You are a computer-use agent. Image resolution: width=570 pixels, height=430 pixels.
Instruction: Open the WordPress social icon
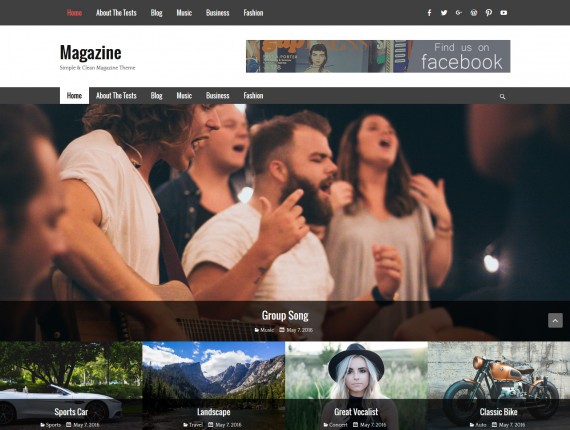coord(474,13)
